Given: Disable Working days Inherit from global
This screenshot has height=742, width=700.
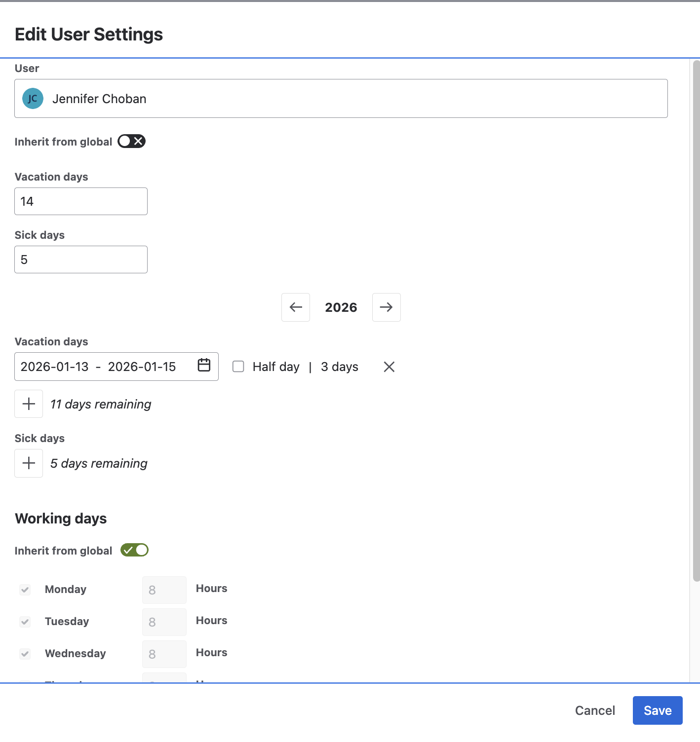Looking at the screenshot, I should (134, 550).
